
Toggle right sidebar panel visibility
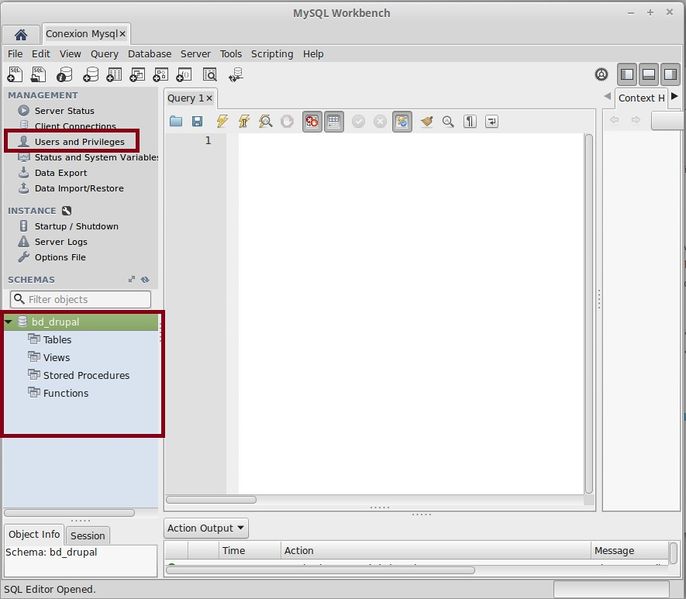point(670,74)
